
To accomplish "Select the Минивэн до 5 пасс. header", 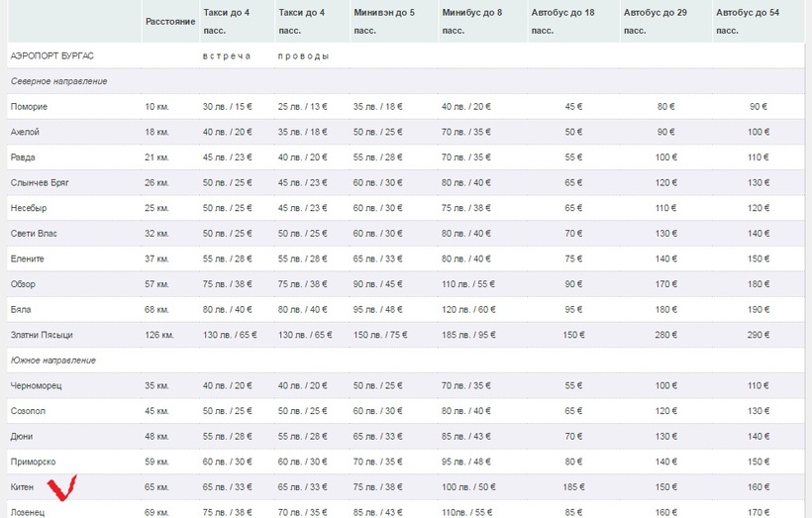I will (384, 21).
